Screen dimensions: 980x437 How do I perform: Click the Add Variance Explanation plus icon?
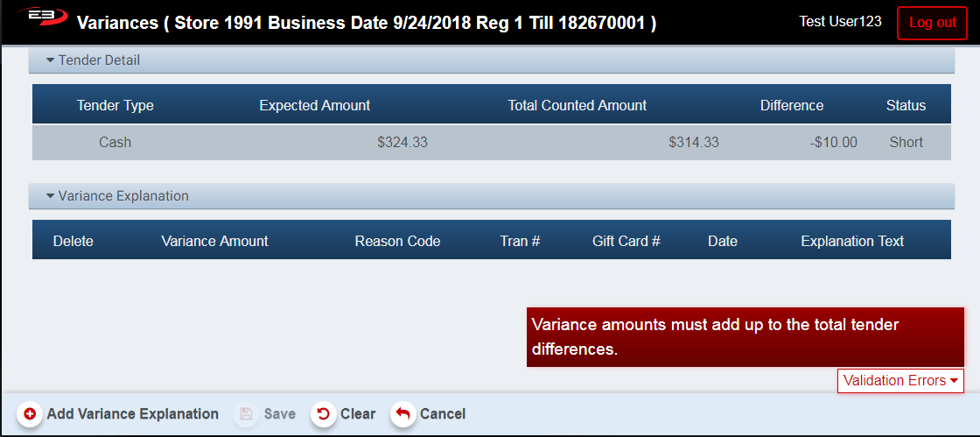(30, 414)
